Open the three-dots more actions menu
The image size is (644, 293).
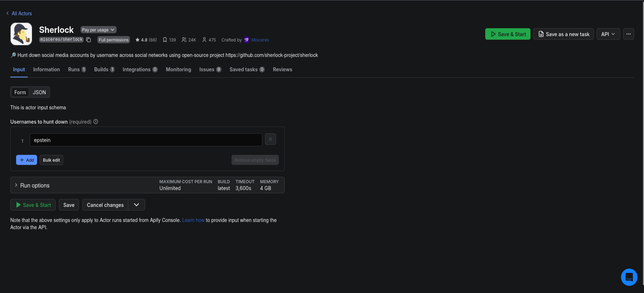629,34
